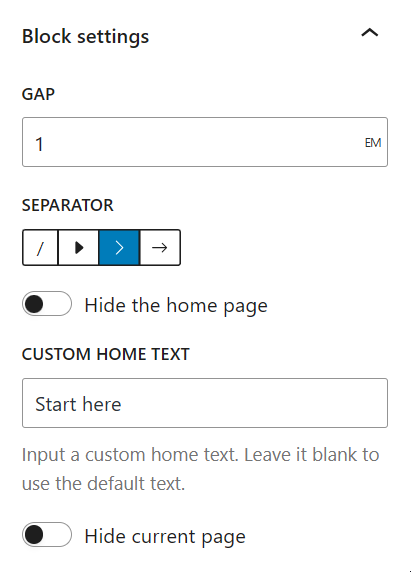Select the right arrow separator icon
The image size is (411, 572).
160,248
